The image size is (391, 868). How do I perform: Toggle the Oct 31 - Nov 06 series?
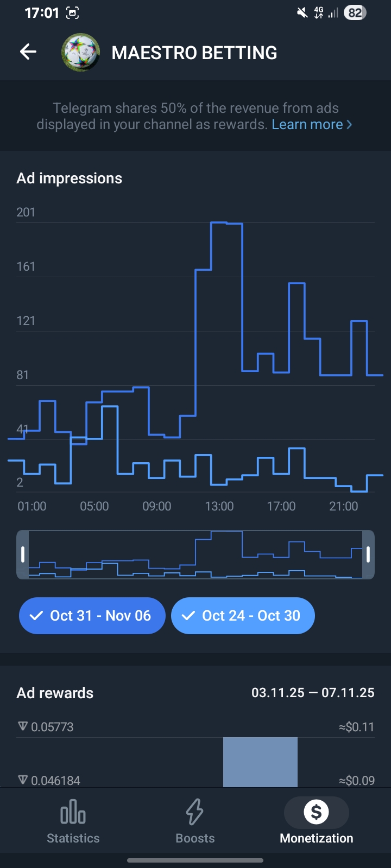pyautogui.click(x=92, y=616)
